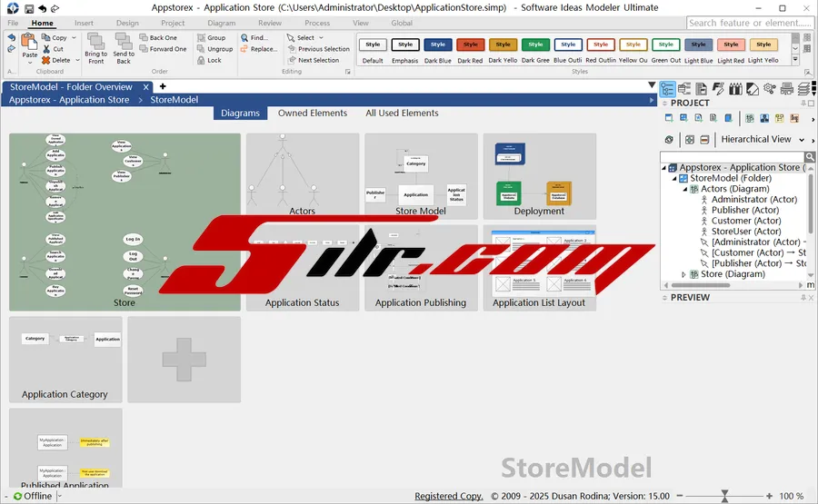Click the Group icon
The width and height of the screenshot is (818, 504).
click(x=201, y=37)
